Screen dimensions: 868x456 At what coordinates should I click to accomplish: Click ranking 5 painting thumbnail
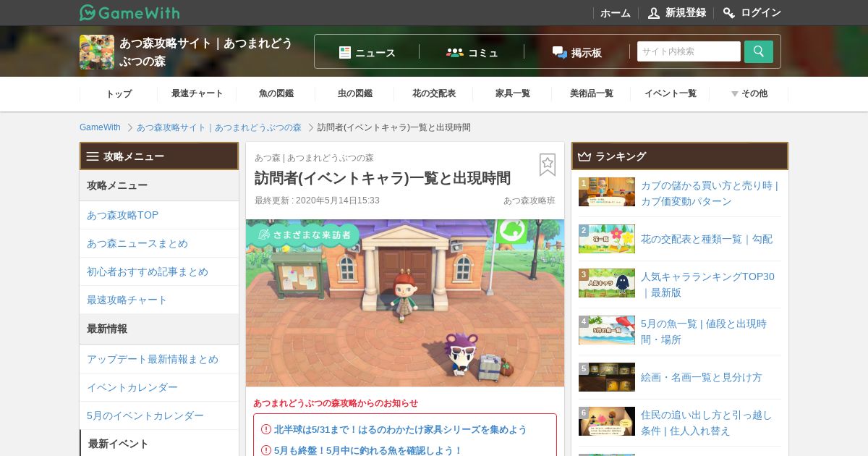point(607,377)
